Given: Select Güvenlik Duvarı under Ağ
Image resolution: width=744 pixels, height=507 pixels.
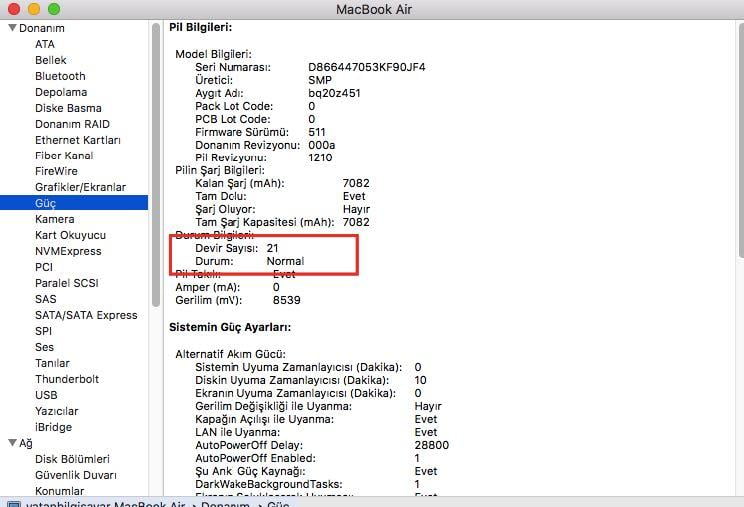Looking at the screenshot, I should coord(76,475).
